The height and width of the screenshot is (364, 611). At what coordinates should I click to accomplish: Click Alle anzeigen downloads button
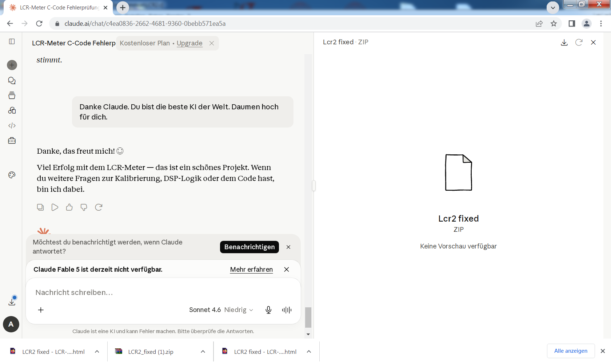click(x=571, y=351)
